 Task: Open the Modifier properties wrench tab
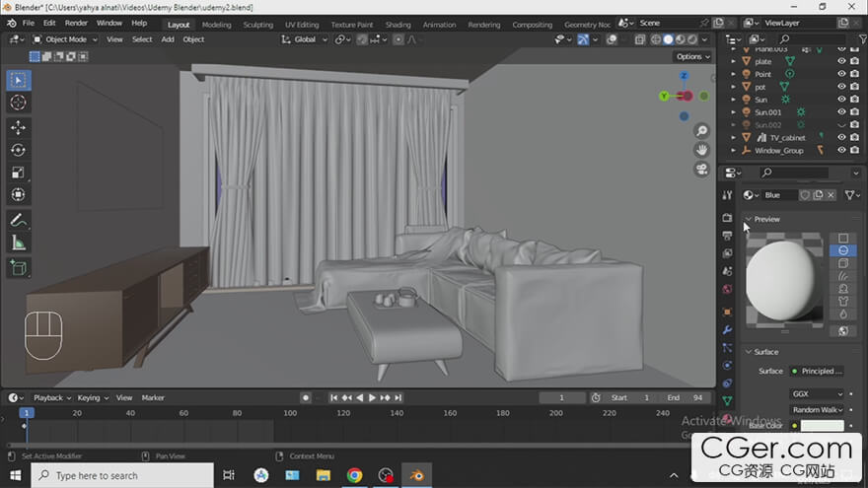tap(728, 329)
